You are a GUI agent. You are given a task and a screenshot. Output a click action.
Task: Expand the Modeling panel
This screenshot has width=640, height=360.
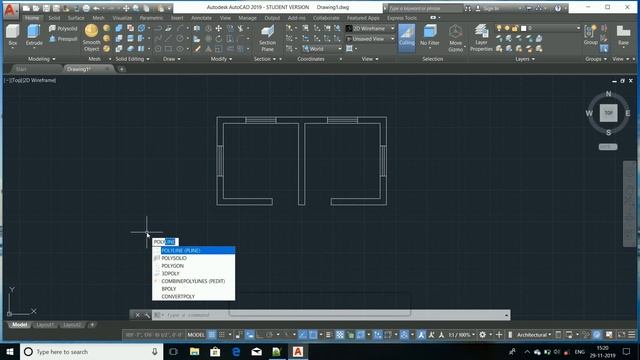point(41,59)
